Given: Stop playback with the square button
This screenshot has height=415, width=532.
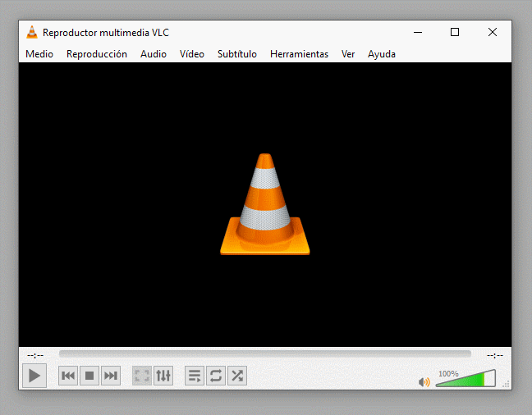Looking at the screenshot, I should click(89, 376).
